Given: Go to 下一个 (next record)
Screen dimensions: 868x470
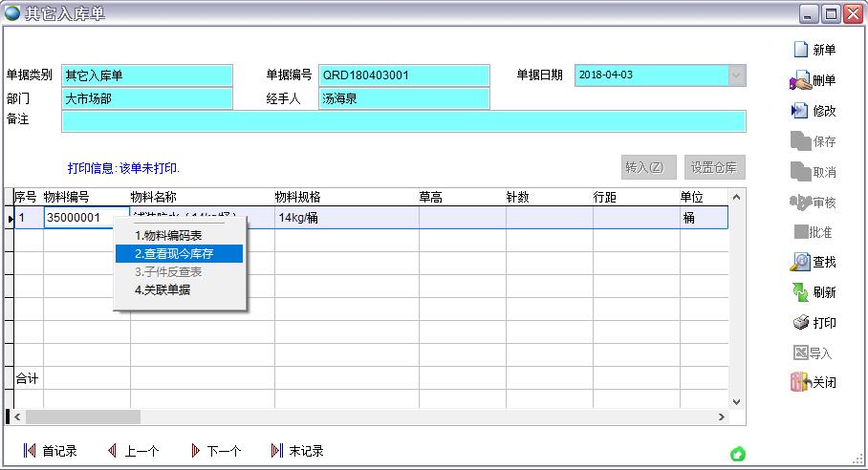Looking at the screenshot, I should [x=215, y=451].
